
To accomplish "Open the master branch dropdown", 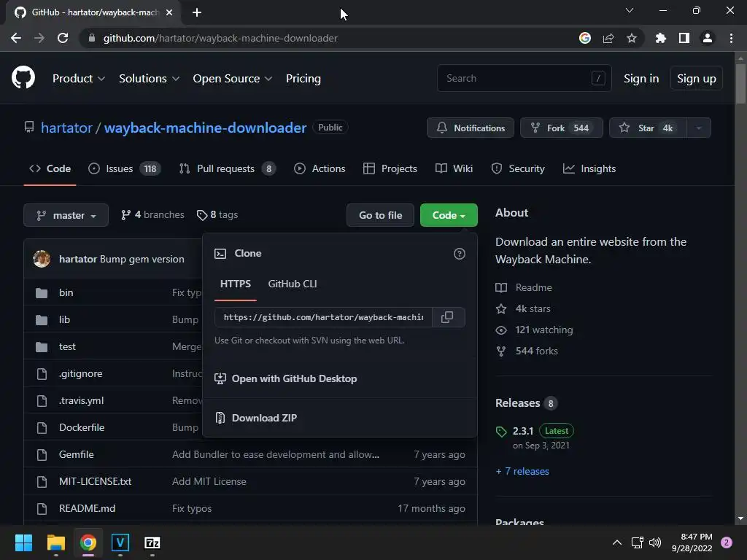I will [66, 215].
